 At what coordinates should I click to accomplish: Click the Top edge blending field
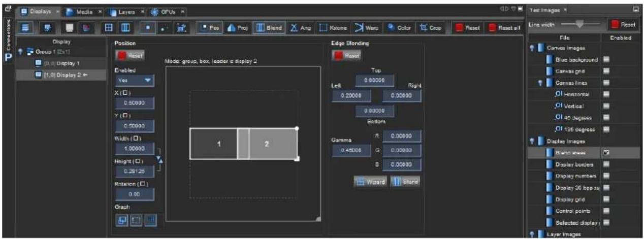tap(375, 81)
